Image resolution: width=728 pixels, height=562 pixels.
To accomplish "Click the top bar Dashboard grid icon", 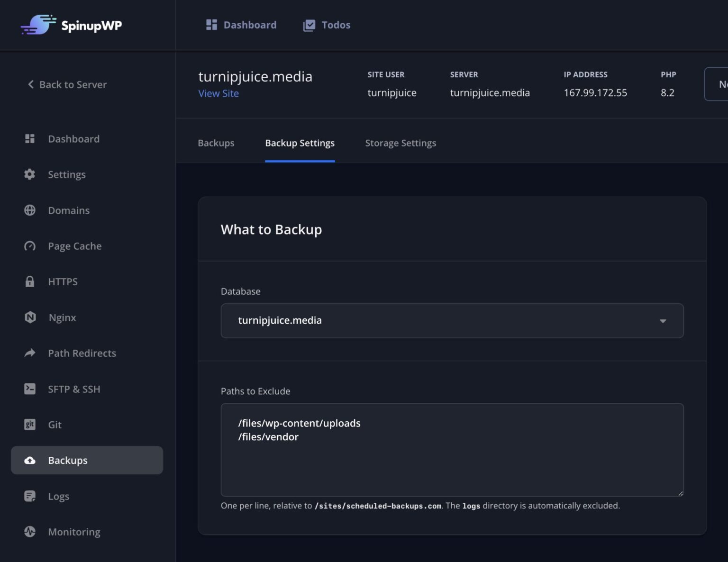I will pyautogui.click(x=211, y=25).
